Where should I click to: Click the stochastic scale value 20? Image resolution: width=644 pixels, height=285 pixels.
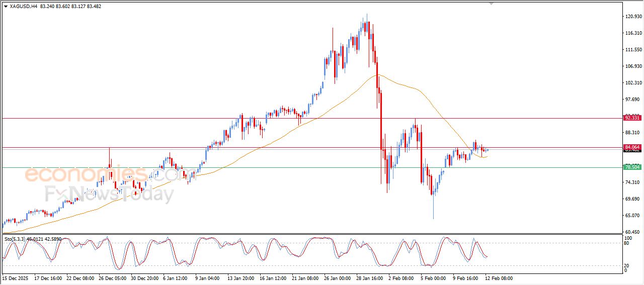point(626,265)
